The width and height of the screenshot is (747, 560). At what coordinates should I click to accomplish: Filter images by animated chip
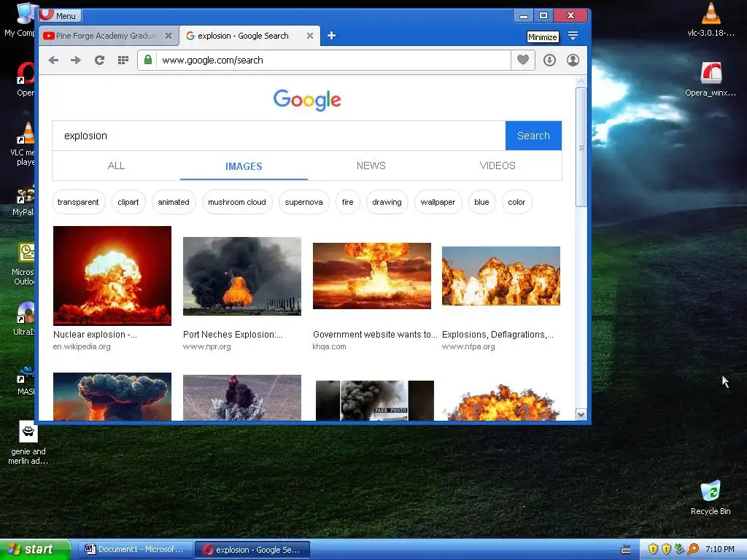(174, 202)
